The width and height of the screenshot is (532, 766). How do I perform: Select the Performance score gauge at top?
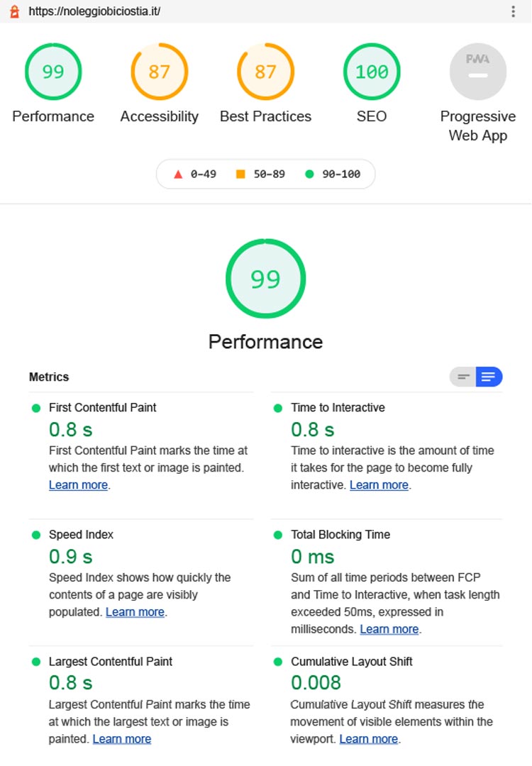click(53, 72)
